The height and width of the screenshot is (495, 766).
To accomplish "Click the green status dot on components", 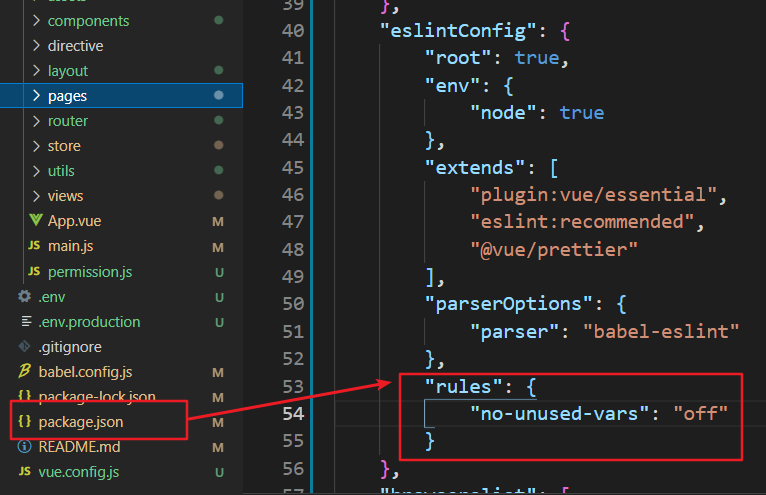I will [218, 20].
